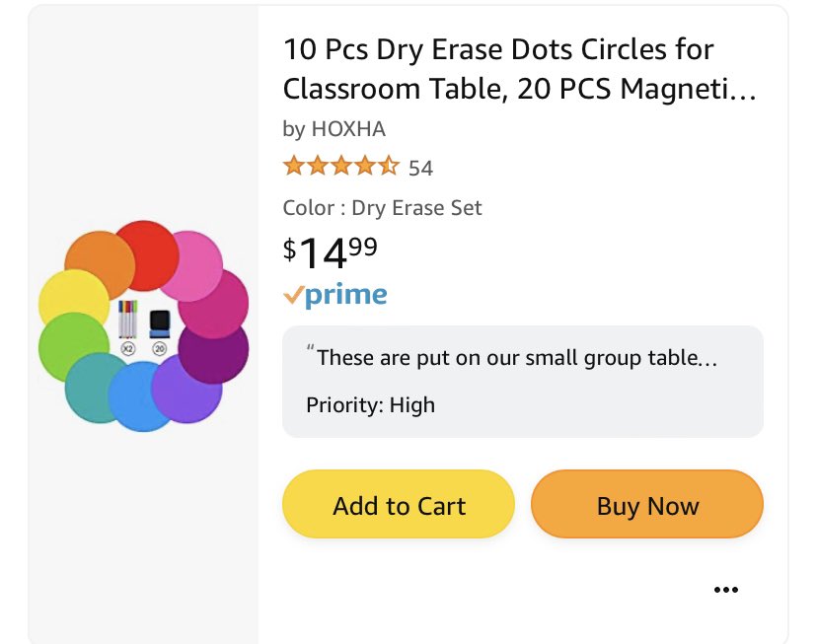Open the 54 reviews count link
The height and width of the screenshot is (644, 817).
pos(420,168)
